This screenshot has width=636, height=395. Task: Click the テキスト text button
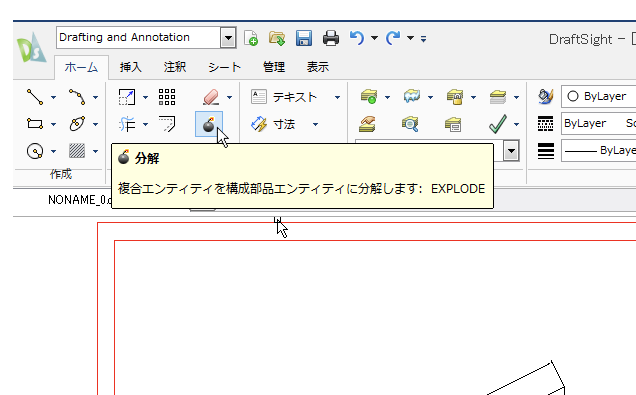coord(284,97)
